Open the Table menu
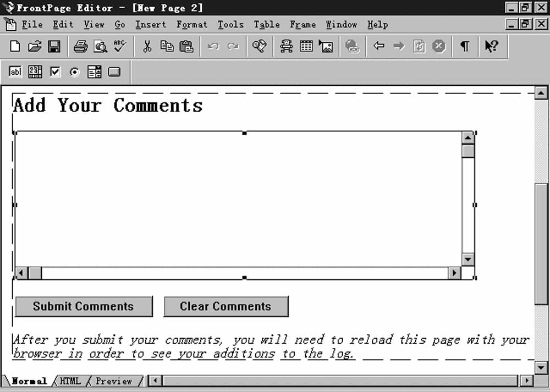The width and height of the screenshot is (550, 392). pyautogui.click(x=267, y=25)
